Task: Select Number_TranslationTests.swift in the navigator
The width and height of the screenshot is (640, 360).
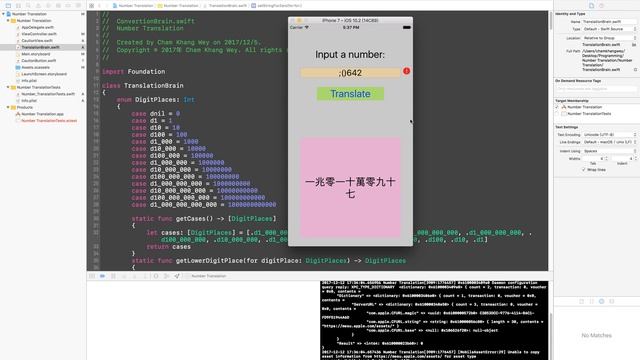Action: click(x=48, y=94)
